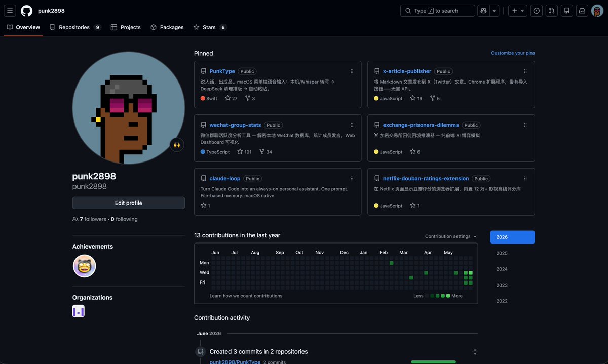Open the organization avatar under Organizations
The image size is (608, 364).
(x=79, y=311)
